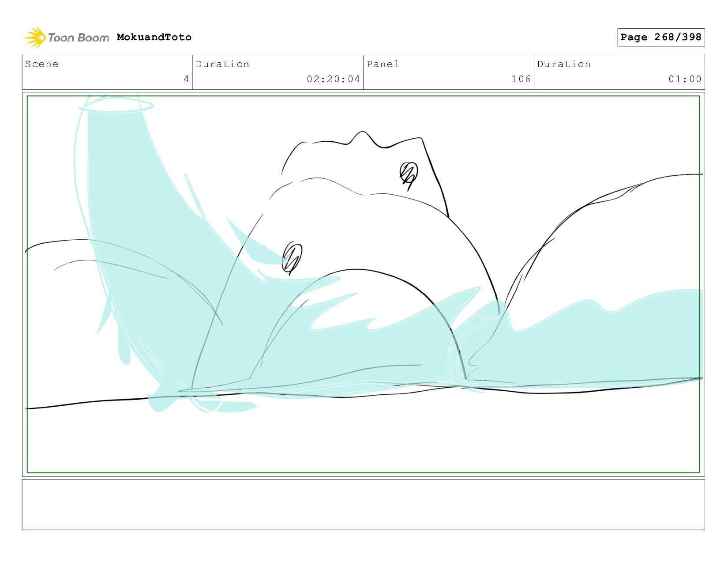Viewport: 728px width, 563px height.
Task: Click the MokuandToto project title
Action: (x=154, y=37)
